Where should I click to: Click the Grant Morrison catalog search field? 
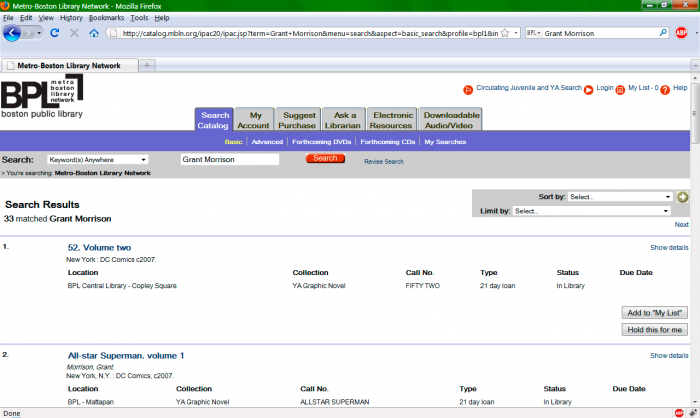click(x=229, y=159)
